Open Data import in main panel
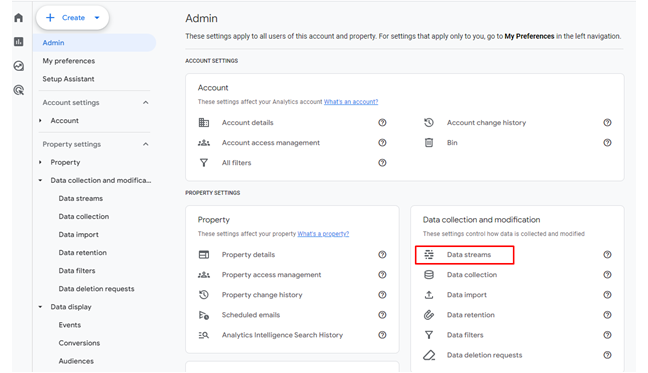This screenshot has height=373, width=648. (467, 295)
